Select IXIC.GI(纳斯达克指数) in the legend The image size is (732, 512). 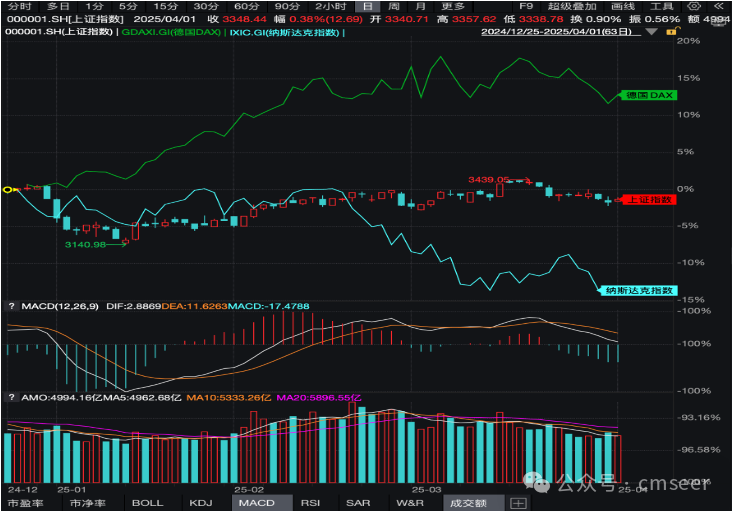pyautogui.click(x=284, y=32)
